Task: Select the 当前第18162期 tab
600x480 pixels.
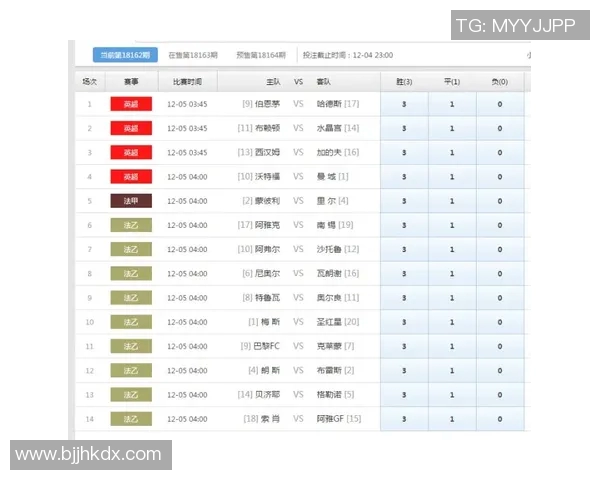Action: 125,55
